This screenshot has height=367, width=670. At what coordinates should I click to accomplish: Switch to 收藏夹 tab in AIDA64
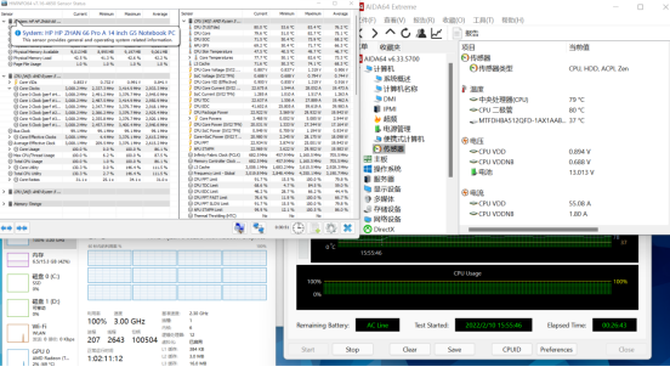click(390, 47)
